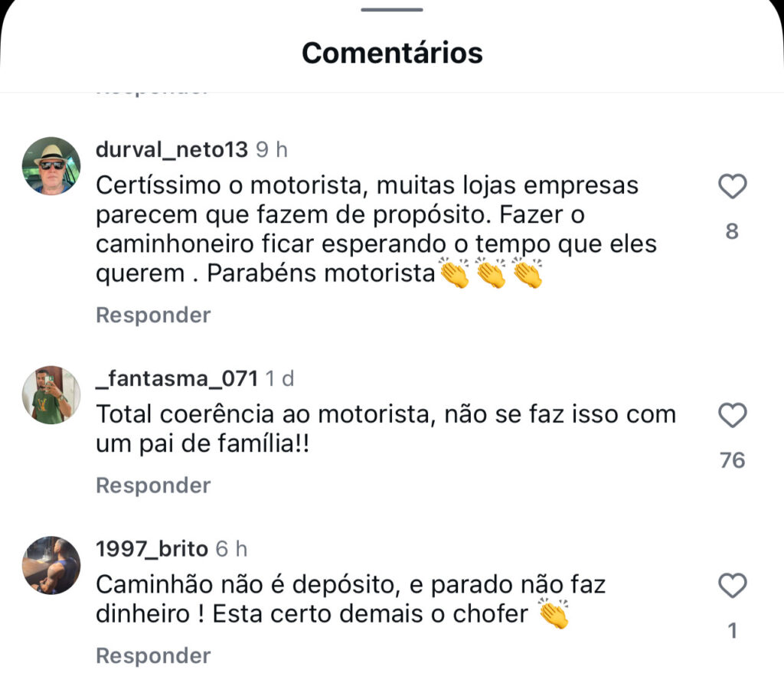Open the 1 like count on 1997_brito's comment
The width and height of the screenshot is (784, 696).
[x=733, y=631]
